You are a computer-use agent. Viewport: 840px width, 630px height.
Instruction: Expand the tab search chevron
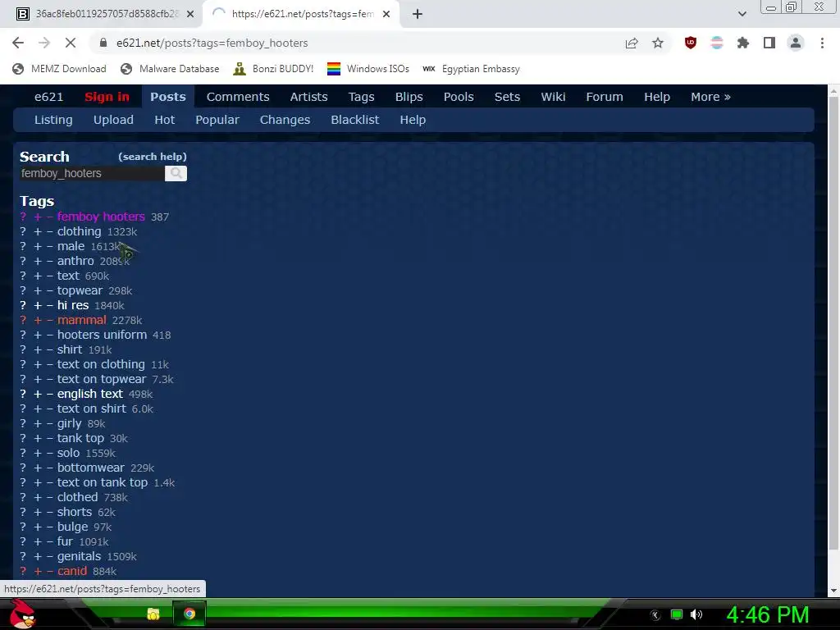click(742, 14)
